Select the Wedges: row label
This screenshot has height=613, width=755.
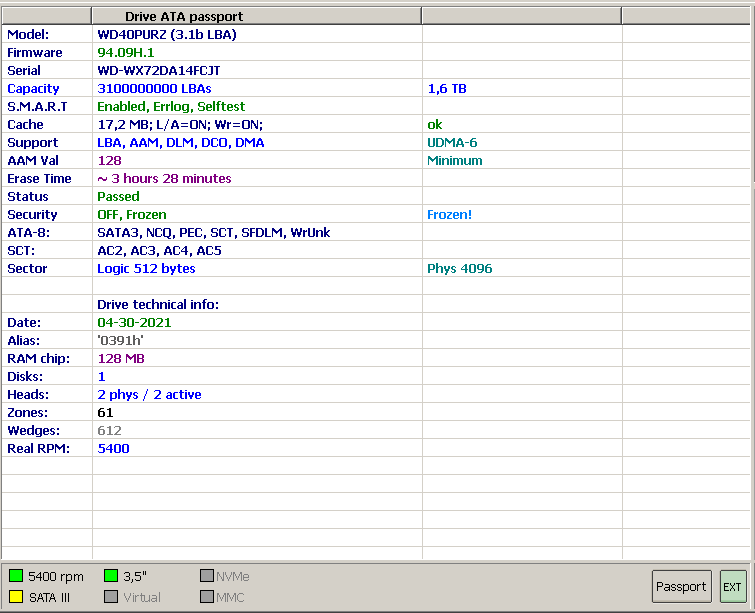[x=33, y=430]
